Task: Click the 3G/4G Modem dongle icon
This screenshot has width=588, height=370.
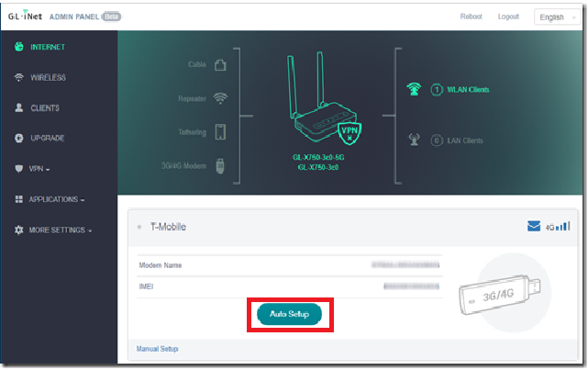Action: [220, 166]
